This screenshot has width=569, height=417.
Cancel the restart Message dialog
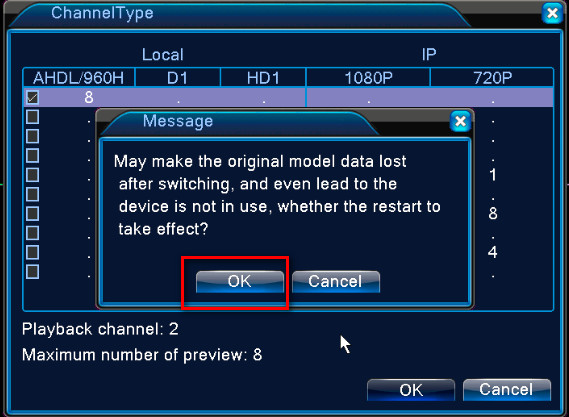tap(336, 281)
